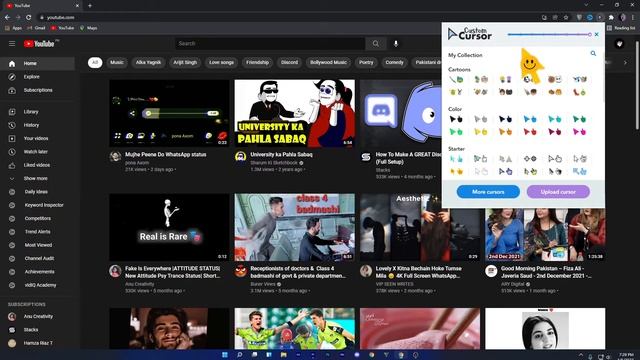
Task: Open Anu Creativity subscription channel
Action: [x=38, y=316]
